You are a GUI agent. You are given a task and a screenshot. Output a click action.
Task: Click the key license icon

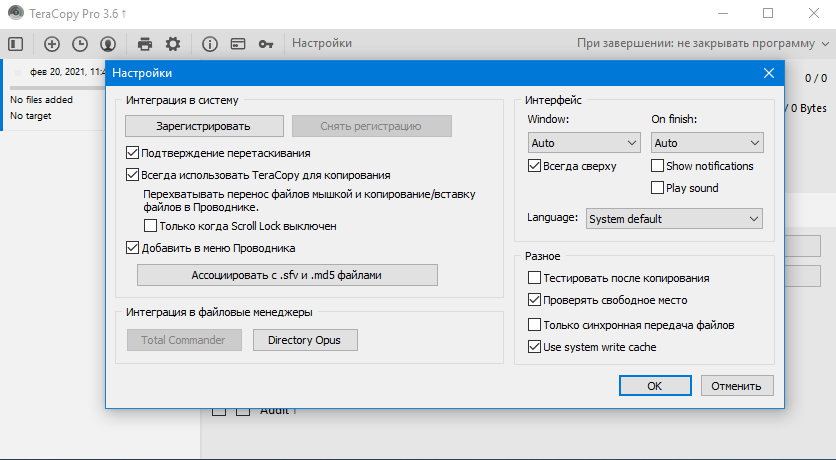(266, 44)
